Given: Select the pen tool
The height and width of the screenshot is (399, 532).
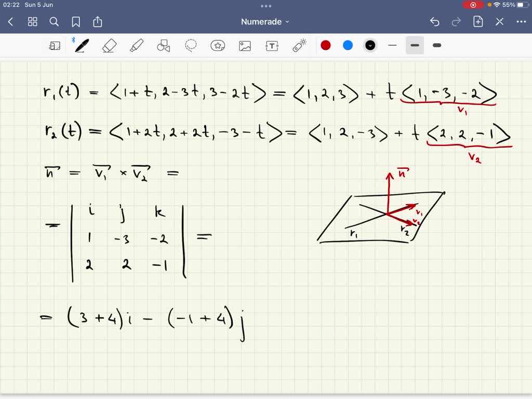Looking at the screenshot, I should point(81,45).
